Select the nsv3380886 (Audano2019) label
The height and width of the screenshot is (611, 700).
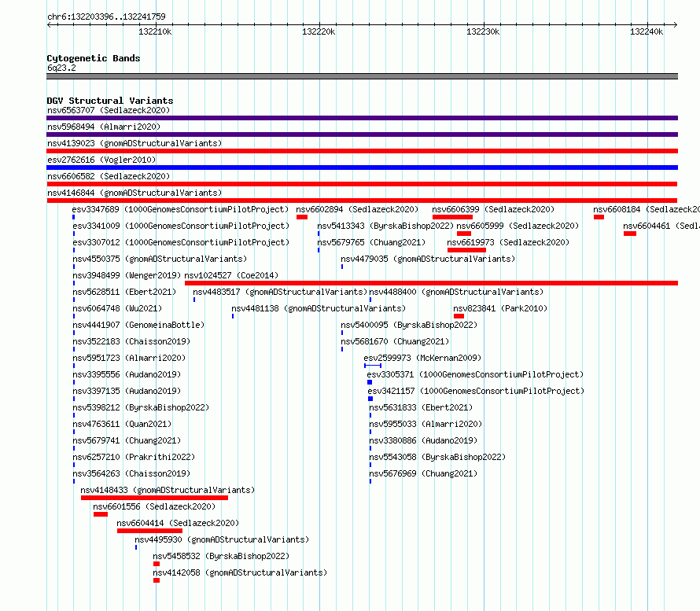[x=423, y=440]
